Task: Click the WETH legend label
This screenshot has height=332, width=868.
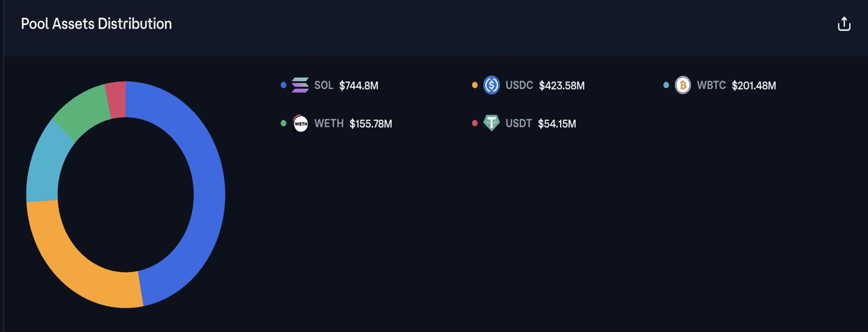Action: [329, 124]
